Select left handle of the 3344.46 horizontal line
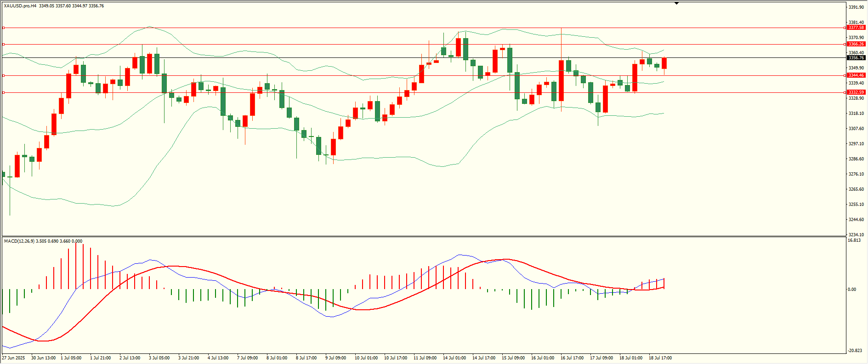 pyautogui.click(x=3, y=75)
